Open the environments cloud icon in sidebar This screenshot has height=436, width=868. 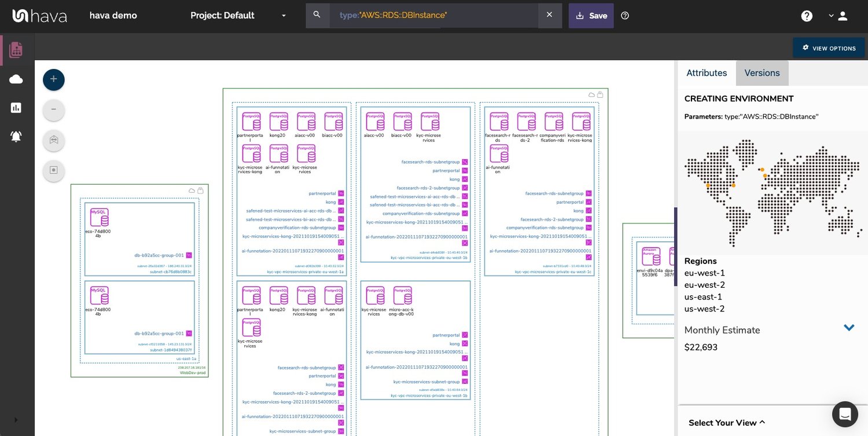coord(16,79)
